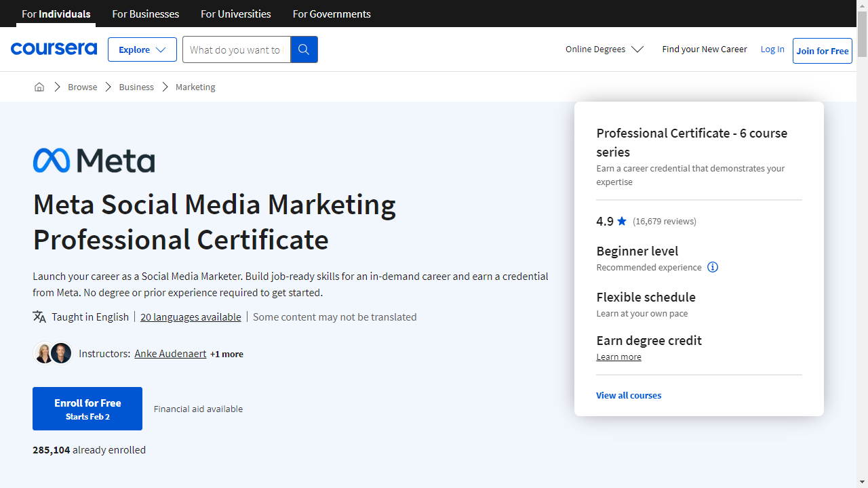The width and height of the screenshot is (868, 488).
Task: Open Marketing breadcrumb link
Action: click(195, 87)
